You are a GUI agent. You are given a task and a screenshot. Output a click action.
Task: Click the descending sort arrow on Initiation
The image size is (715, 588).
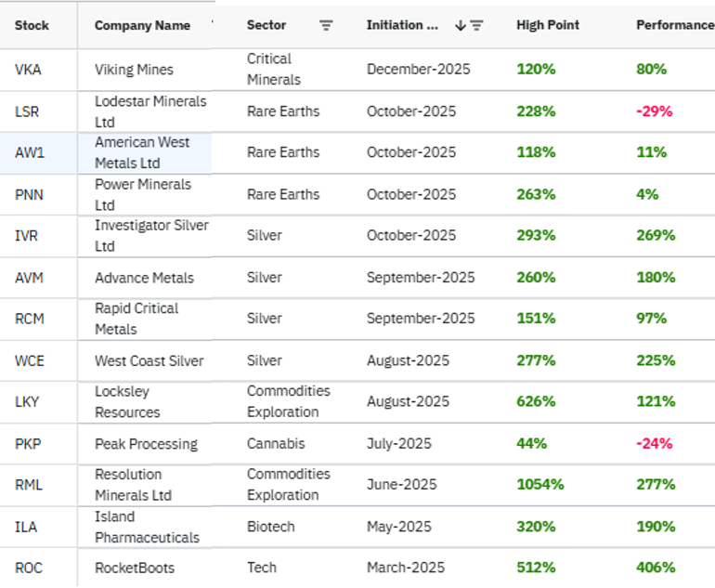coord(460,26)
